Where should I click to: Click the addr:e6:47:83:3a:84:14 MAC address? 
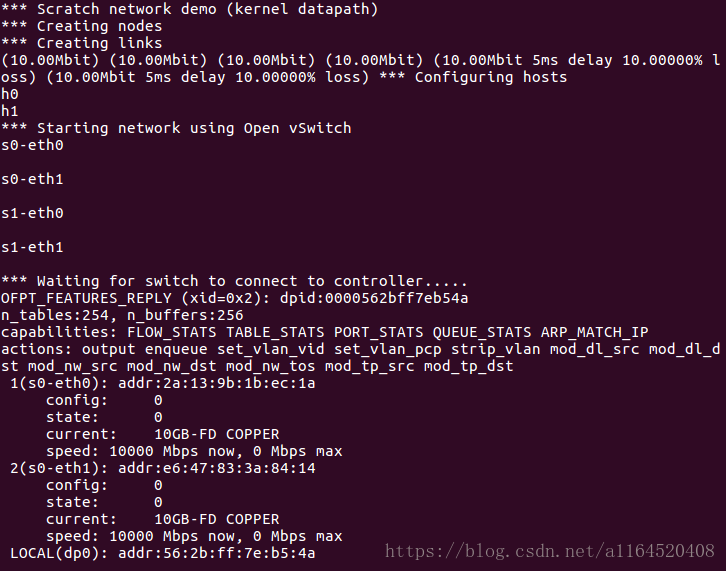click(217, 468)
